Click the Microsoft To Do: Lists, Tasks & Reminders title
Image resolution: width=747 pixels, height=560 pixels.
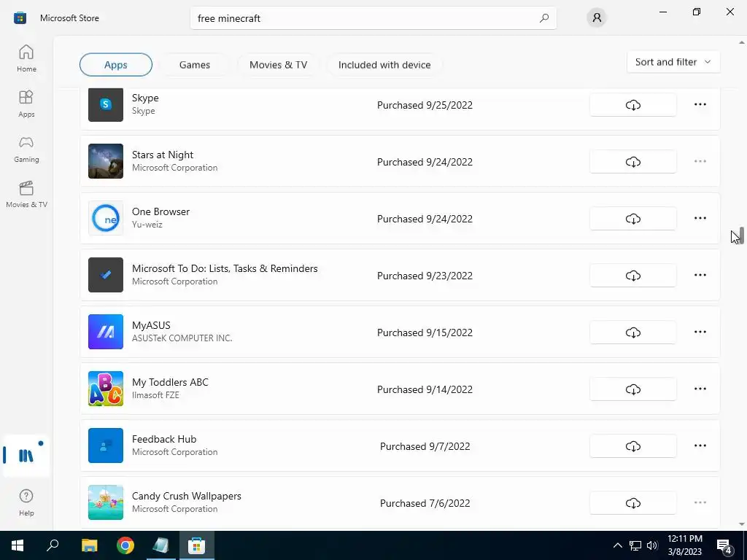(x=225, y=268)
